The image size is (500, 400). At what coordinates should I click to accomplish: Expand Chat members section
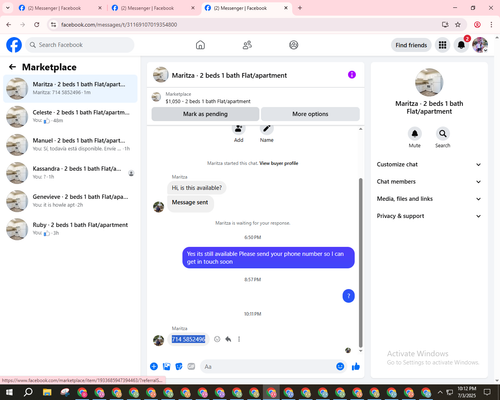pyautogui.click(x=429, y=182)
